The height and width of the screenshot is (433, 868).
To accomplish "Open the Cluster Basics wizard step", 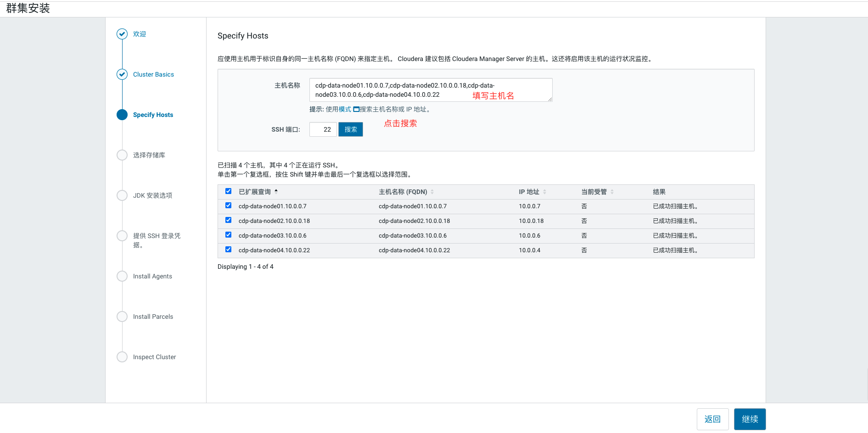I will tap(153, 74).
